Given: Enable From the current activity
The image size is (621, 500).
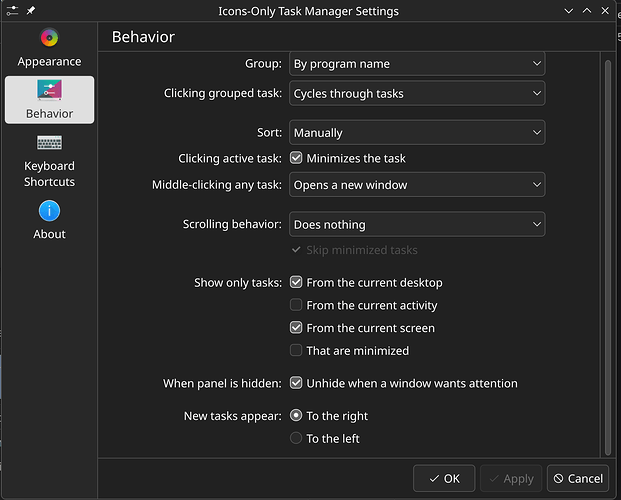Looking at the screenshot, I should (x=296, y=305).
